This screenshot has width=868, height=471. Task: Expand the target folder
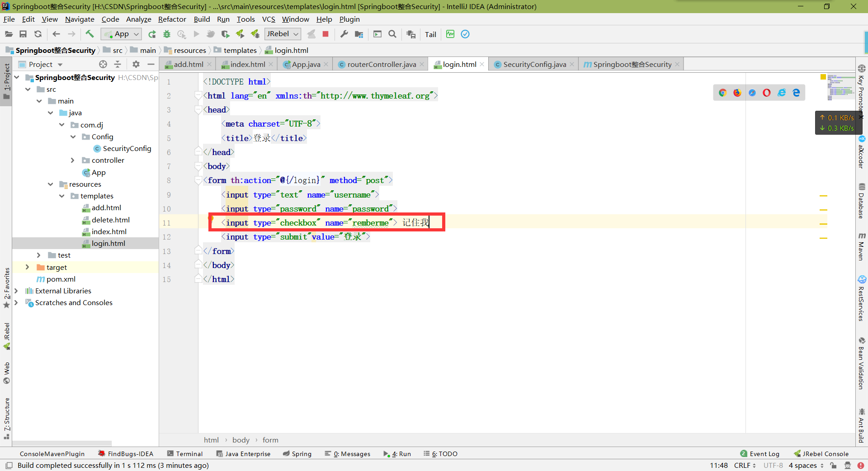click(28, 267)
